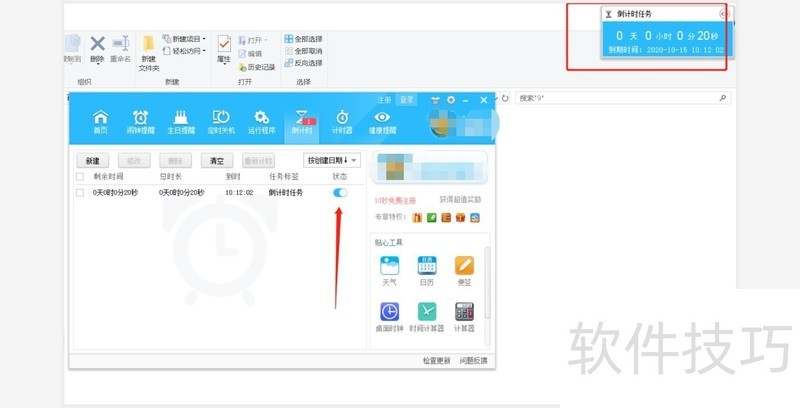800x408 pixels.
Task: Click the 总时长 column header
Action: (170, 176)
